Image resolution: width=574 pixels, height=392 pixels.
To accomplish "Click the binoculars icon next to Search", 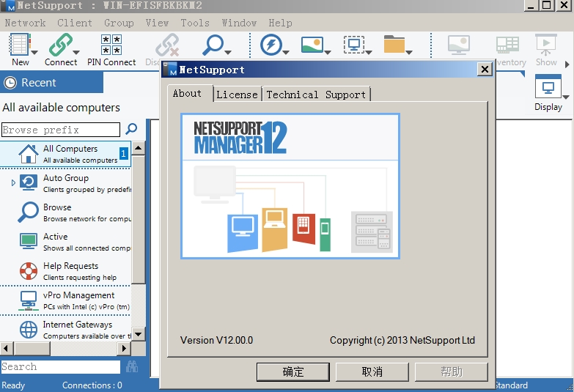I will coord(132,366).
